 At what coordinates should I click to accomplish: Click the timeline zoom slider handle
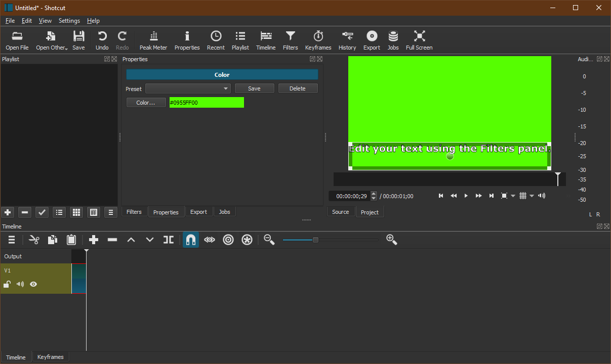click(315, 240)
